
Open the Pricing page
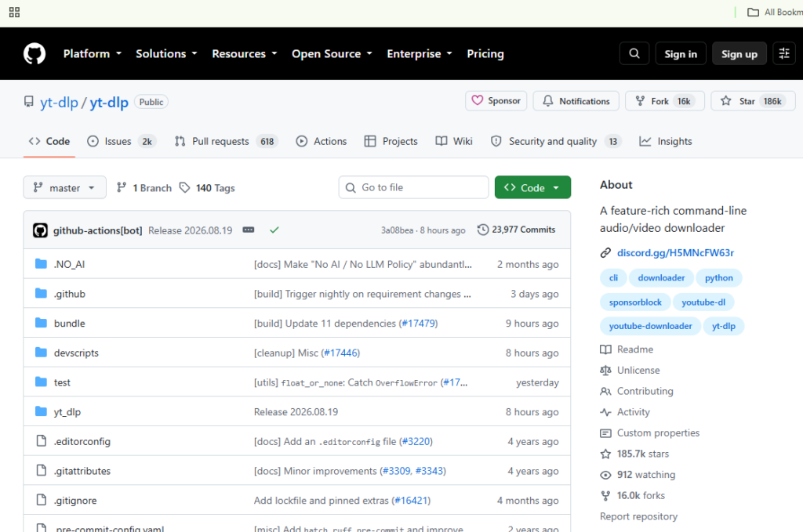pos(485,54)
